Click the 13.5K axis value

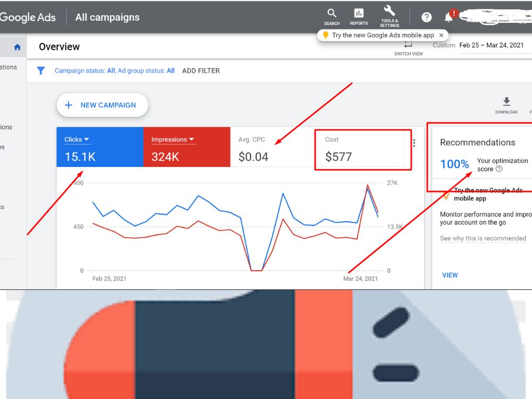click(395, 227)
